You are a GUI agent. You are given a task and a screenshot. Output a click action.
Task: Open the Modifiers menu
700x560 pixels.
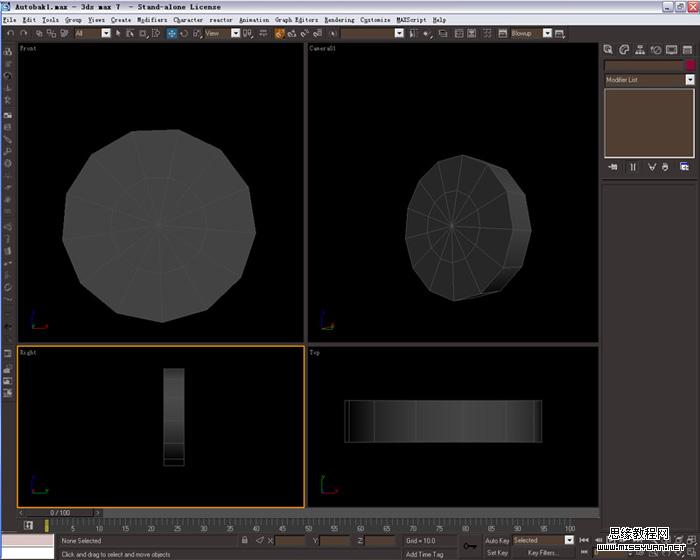[x=152, y=20]
